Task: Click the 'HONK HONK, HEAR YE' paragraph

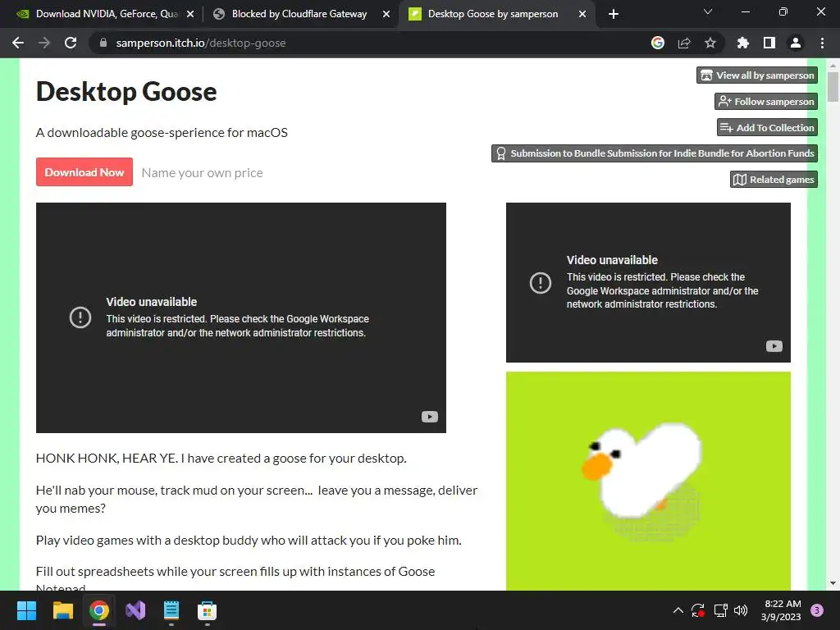Action: 221,459
